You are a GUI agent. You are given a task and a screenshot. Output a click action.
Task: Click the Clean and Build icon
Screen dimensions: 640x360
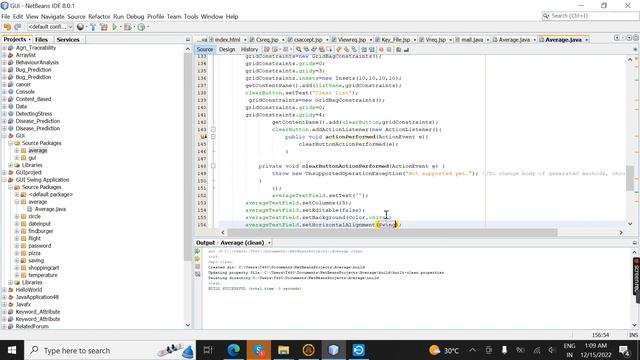point(104,27)
